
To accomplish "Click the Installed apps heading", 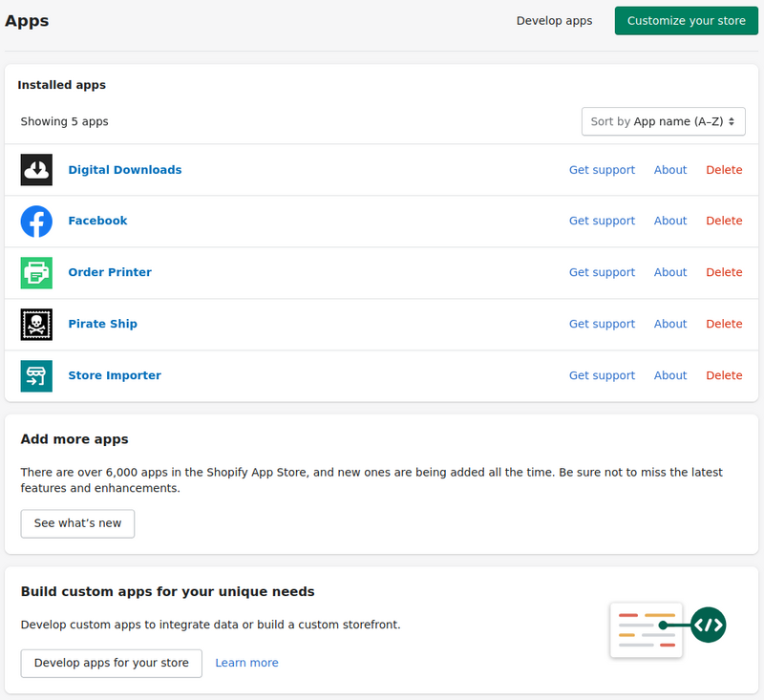I will [x=61, y=85].
